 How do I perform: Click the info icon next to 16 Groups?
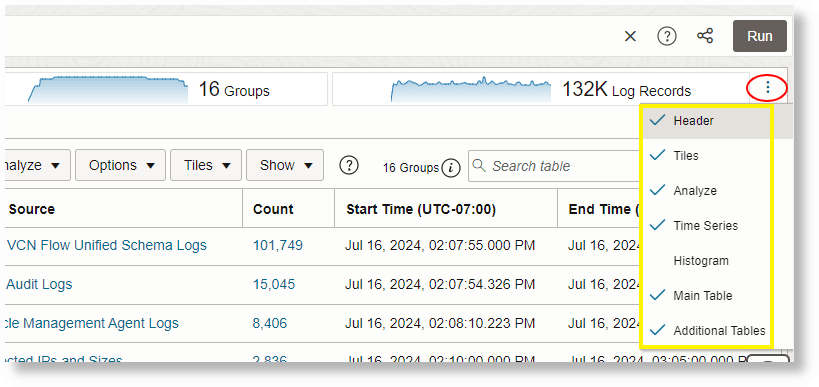(451, 168)
